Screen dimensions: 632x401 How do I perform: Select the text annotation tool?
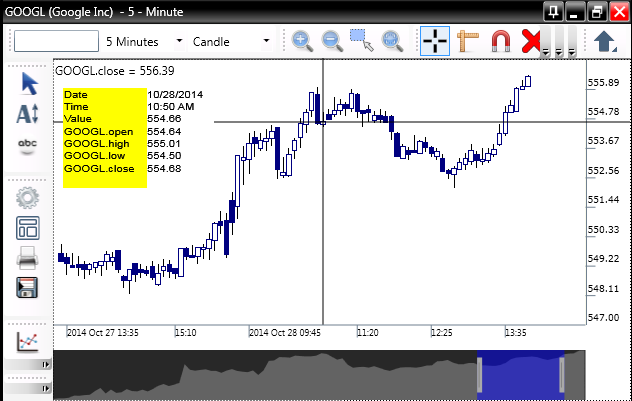coord(28,114)
